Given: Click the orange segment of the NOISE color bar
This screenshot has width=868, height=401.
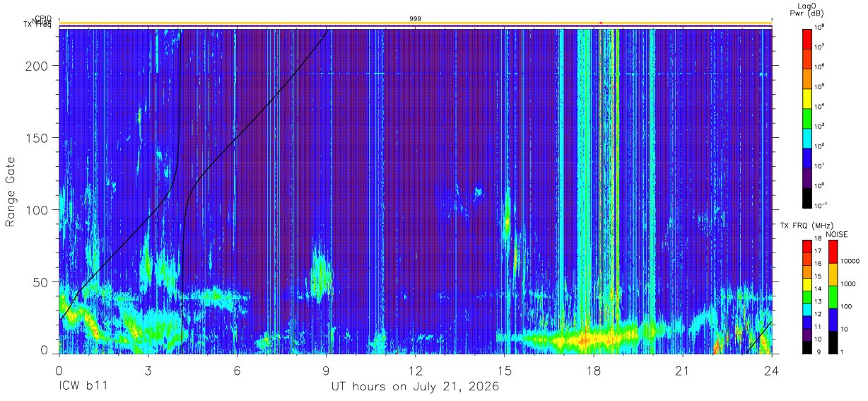Looking at the screenshot, I should (833, 273).
